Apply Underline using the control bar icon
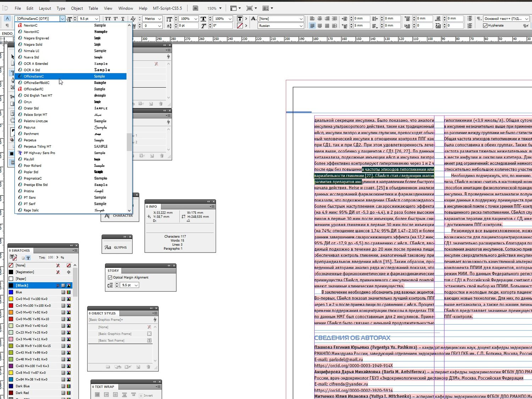Image resolution: width=532 pixels, height=399 pixels. (123, 19)
